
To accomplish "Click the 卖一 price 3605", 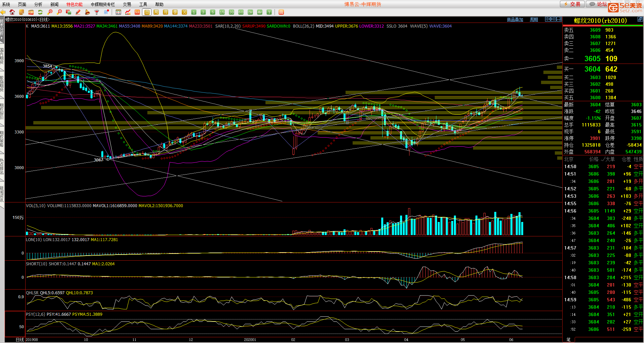I will [x=592, y=59].
